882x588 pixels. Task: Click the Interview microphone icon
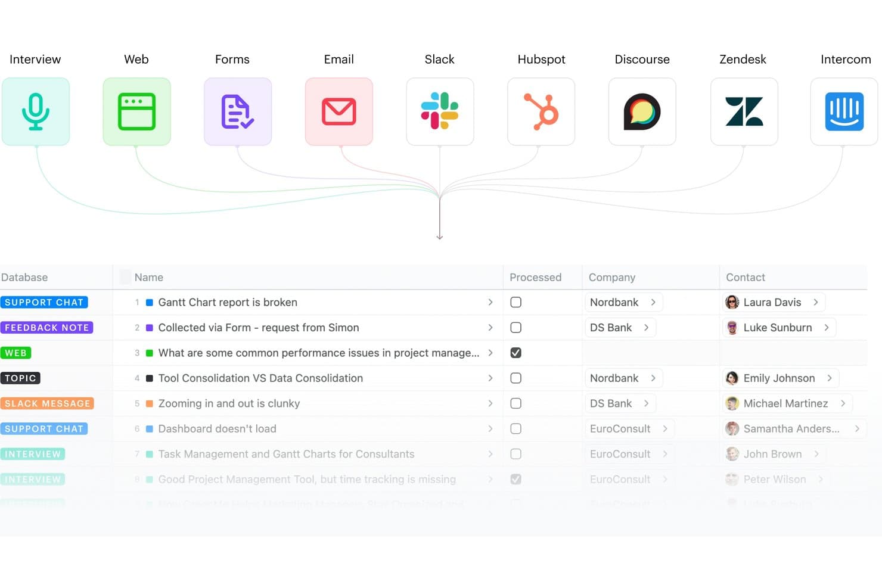coord(36,111)
